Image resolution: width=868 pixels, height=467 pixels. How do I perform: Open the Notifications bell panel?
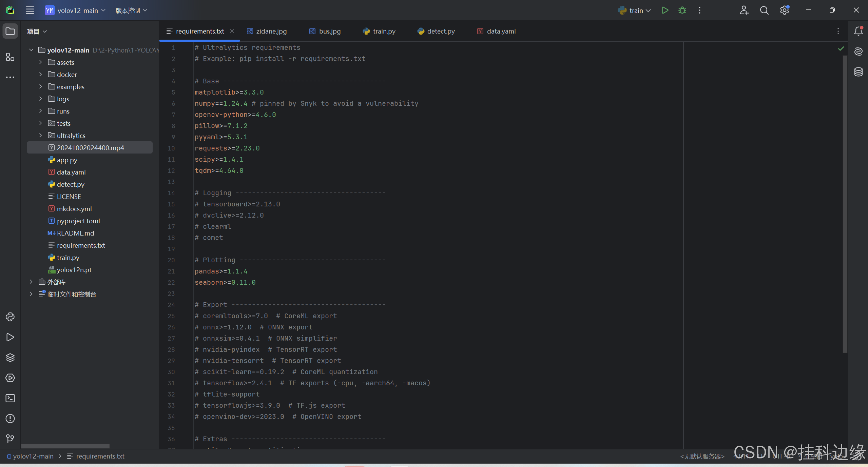(x=858, y=31)
